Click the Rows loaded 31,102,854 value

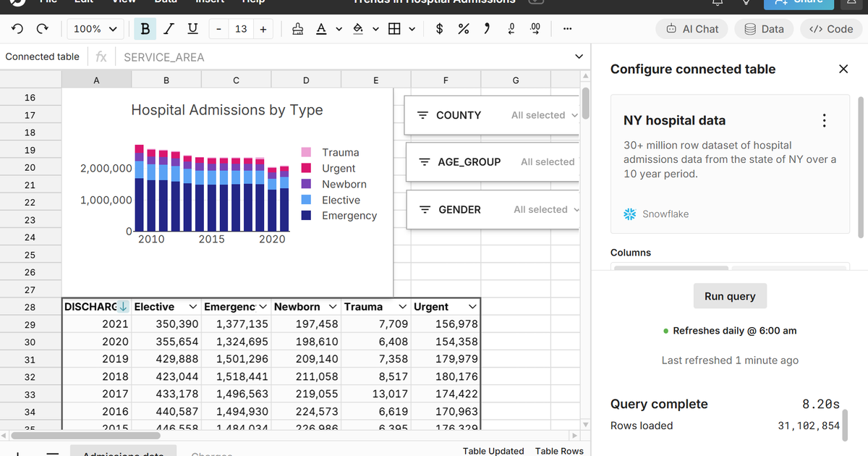tap(809, 426)
